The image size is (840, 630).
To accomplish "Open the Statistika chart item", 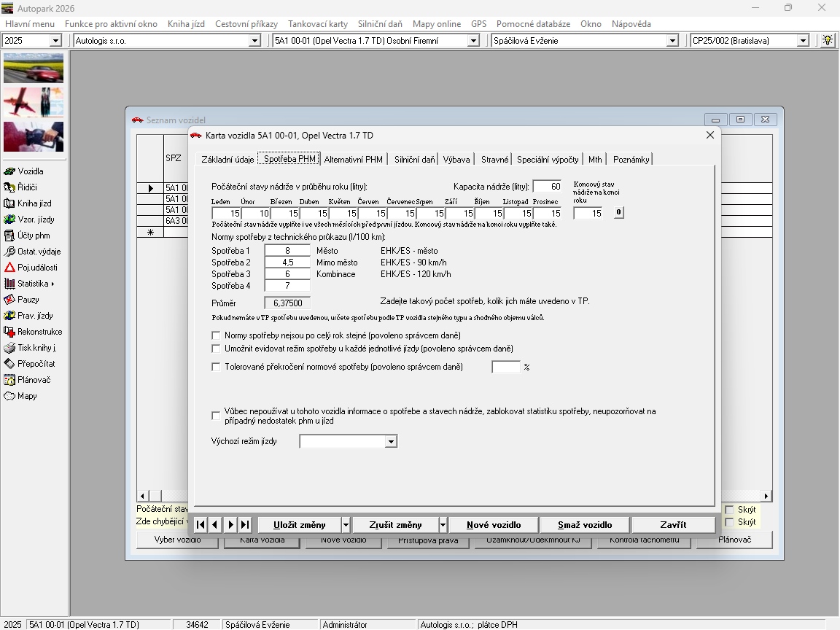I will (x=32, y=284).
